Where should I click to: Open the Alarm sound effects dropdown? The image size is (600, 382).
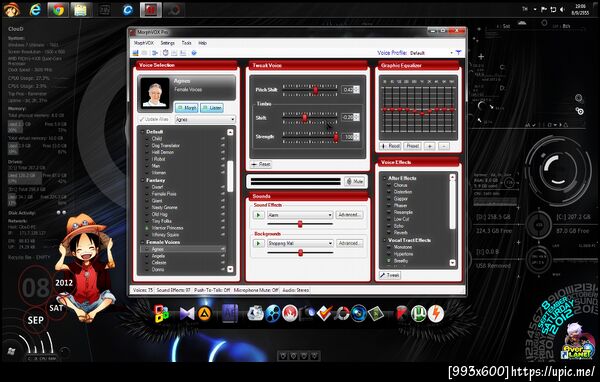click(x=300, y=215)
